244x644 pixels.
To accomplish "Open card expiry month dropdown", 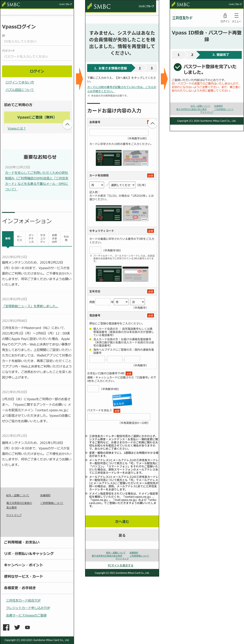I will [97, 185].
